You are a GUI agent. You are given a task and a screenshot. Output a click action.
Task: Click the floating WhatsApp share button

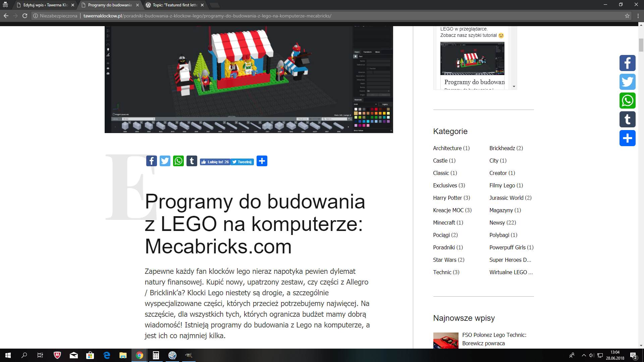coord(627,101)
